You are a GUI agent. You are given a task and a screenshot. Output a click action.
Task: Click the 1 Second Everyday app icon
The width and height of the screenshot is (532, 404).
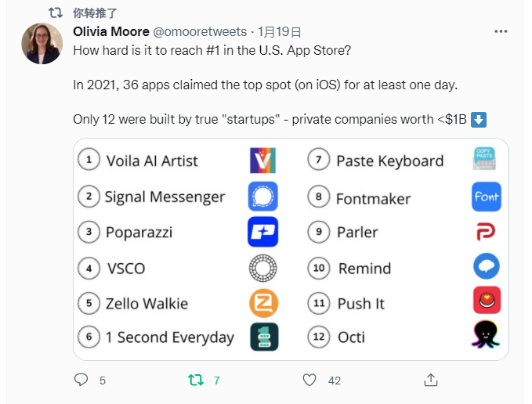coord(262,337)
